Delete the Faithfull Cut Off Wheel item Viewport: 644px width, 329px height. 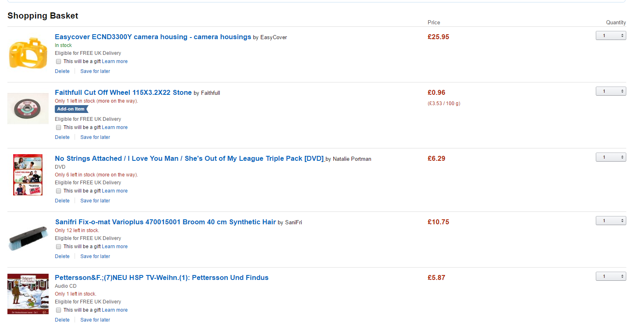[62, 137]
